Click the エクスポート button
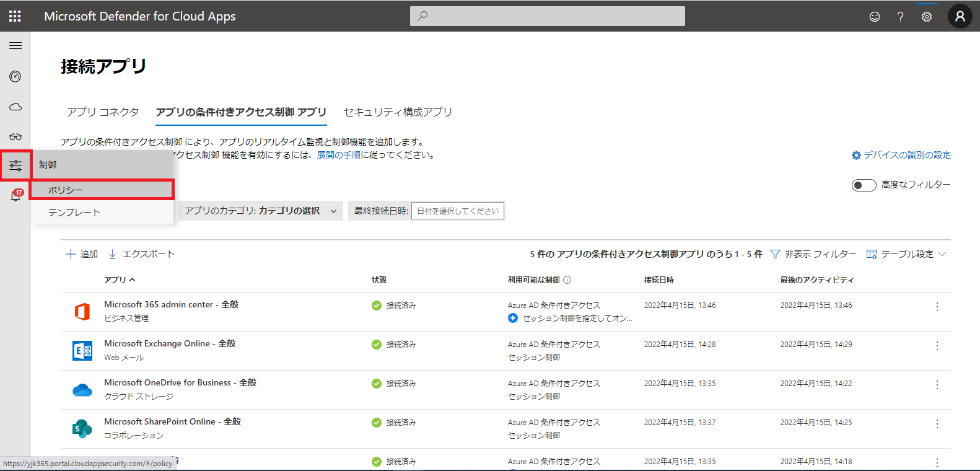Image resolution: width=980 pixels, height=471 pixels. (142, 254)
